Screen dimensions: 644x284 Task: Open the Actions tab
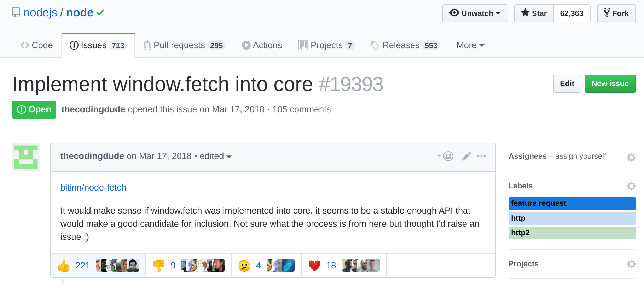pyautogui.click(x=262, y=45)
